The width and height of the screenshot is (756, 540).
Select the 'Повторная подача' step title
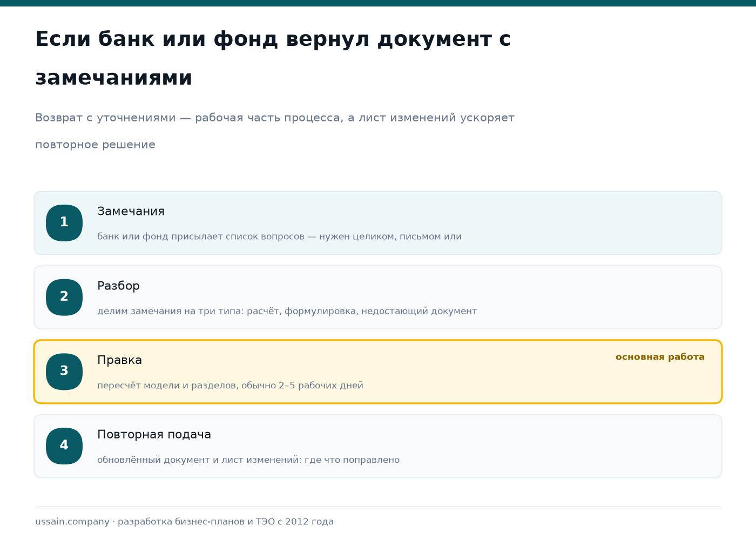point(154,435)
